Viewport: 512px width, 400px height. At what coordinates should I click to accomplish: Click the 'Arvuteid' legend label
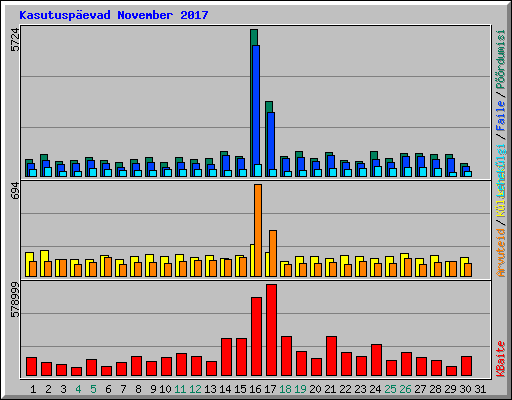(x=501, y=253)
